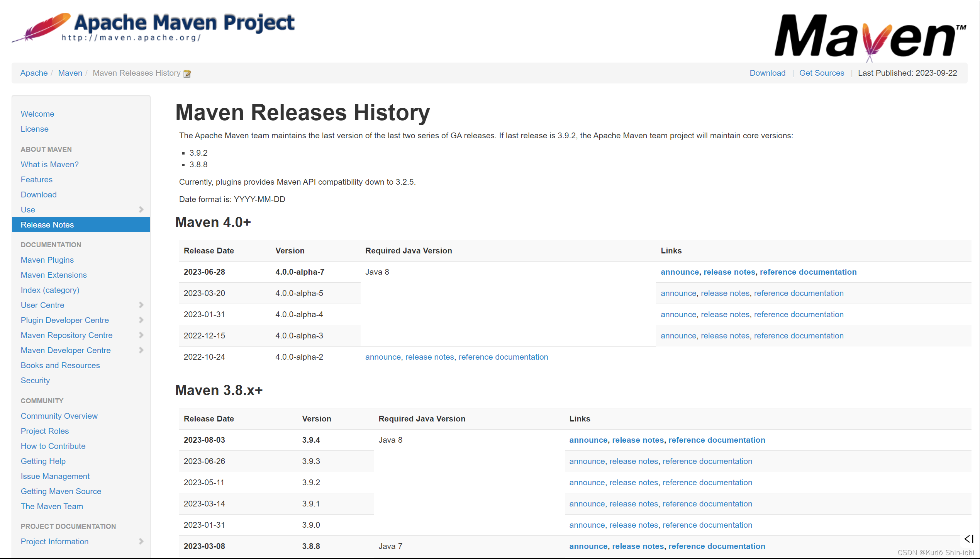Screen dimensions: 980x559
Task: Select the highlighted Release Notes item
Action: [81, 225]
